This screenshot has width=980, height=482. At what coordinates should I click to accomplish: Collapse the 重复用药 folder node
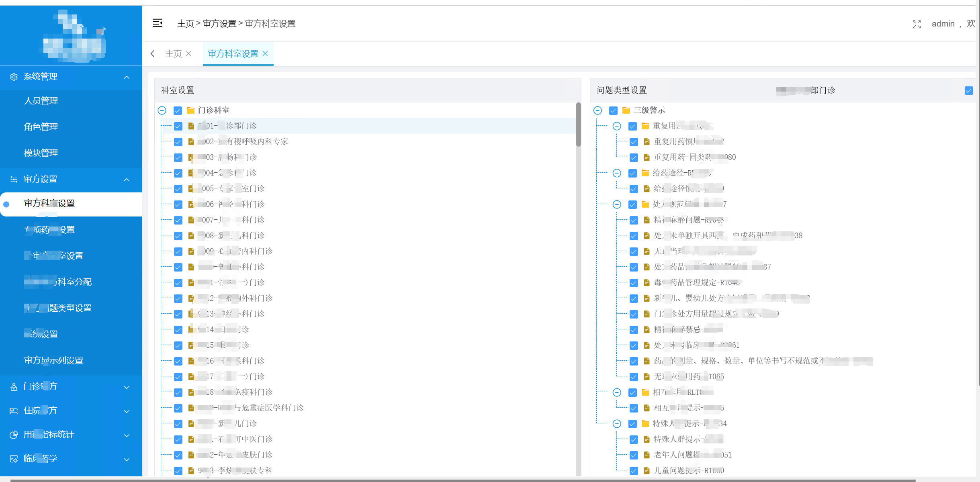click(617, 126)
